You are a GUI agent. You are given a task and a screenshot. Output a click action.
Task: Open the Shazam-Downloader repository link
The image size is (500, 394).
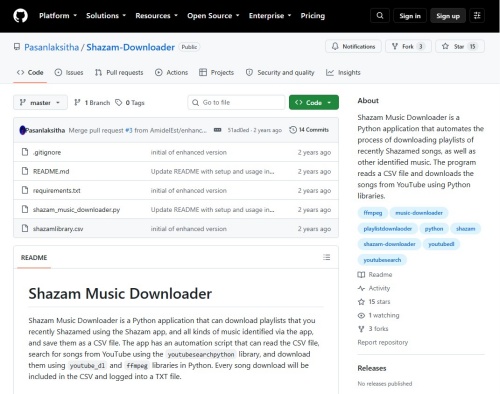click(130, 47)
